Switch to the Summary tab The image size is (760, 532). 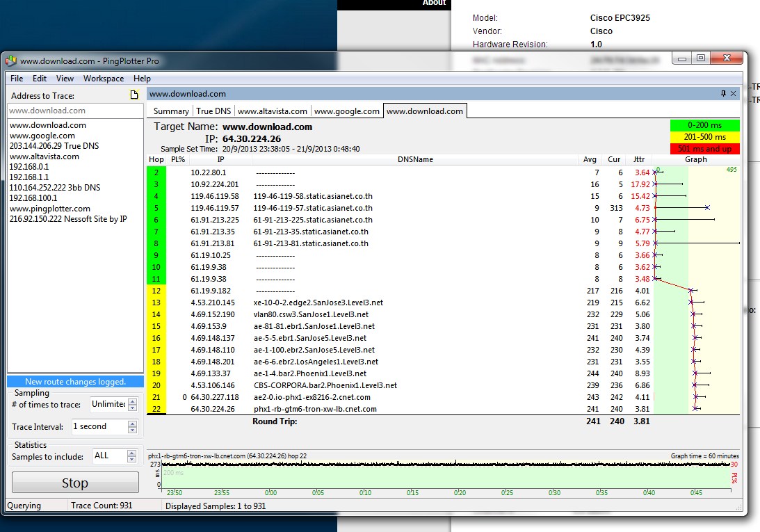pos(171,111)
